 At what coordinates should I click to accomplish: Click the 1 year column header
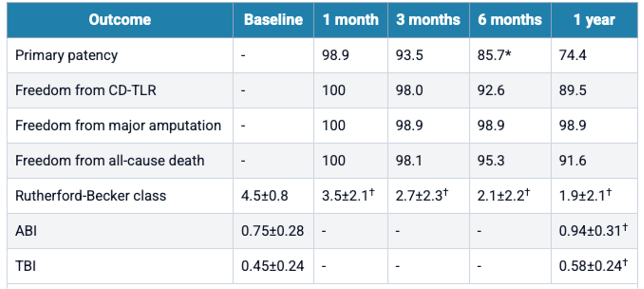pos(594,20)
